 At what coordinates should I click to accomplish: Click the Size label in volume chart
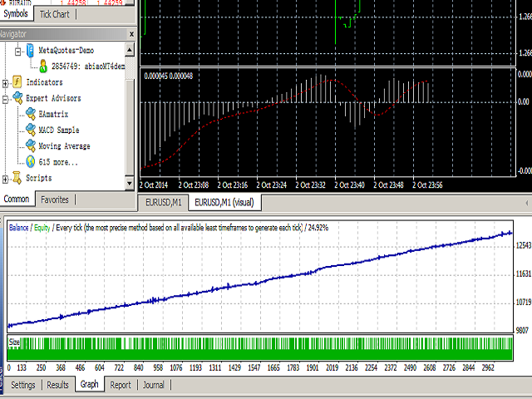click(x=14, y=342)
